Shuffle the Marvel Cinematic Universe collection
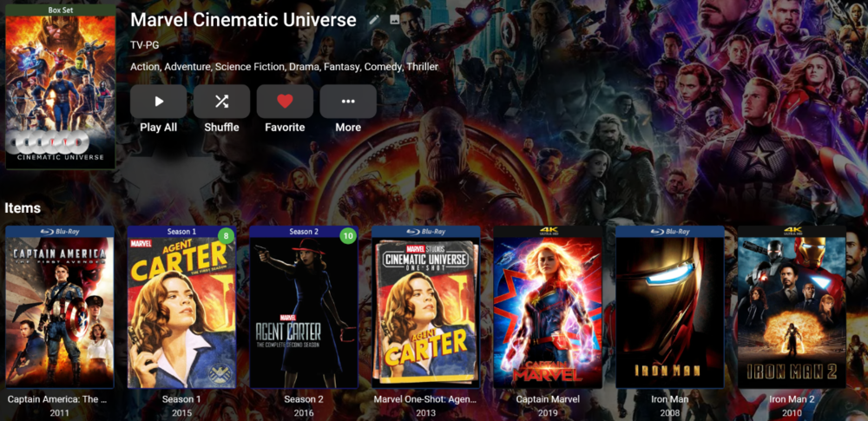This screenshot has height=421, width=868. [221, 102]
